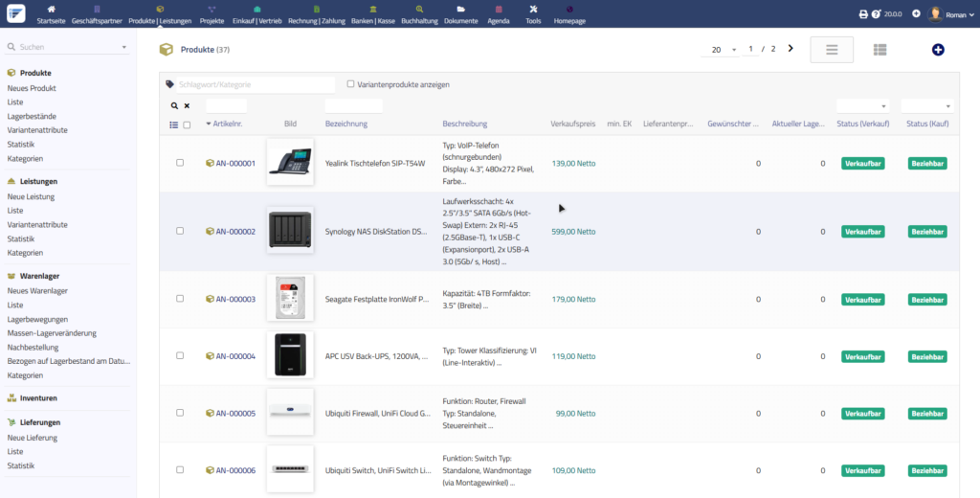Open the Buchhaltung module
Screen dimensions: 980x498
pos(419,15)
